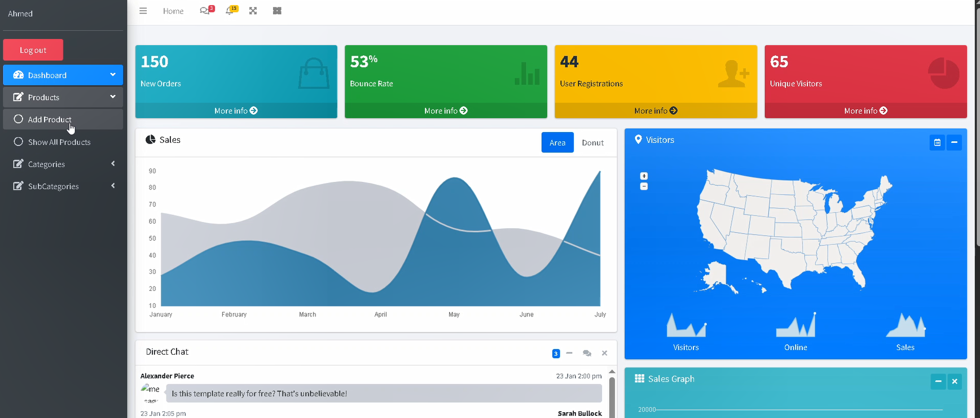
Task: Close the Direct Chat panel
Action: [x=604, y=353]
